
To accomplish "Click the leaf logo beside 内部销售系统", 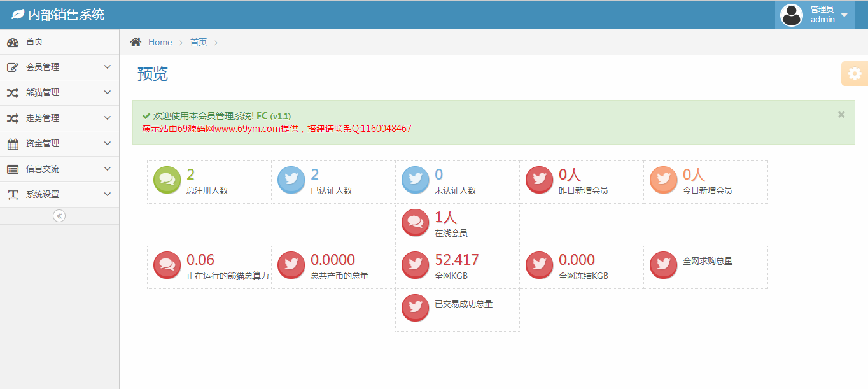I will 18,14.
